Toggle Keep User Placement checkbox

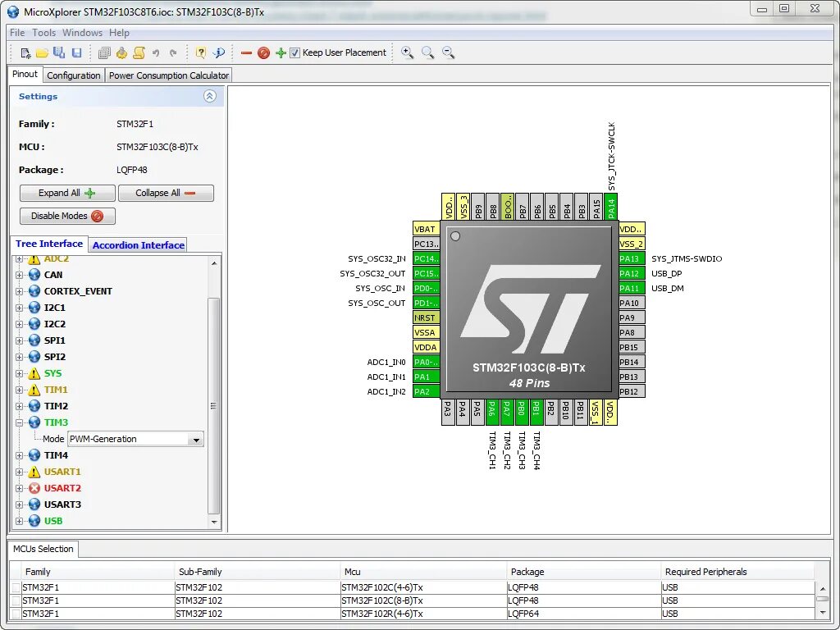pyautogui.click(x=294, y=53)
